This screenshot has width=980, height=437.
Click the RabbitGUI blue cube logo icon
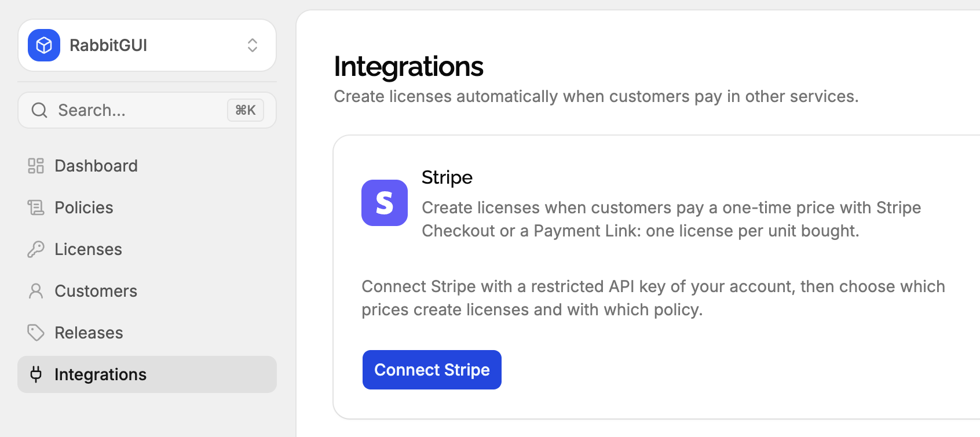tap(44, 45)
